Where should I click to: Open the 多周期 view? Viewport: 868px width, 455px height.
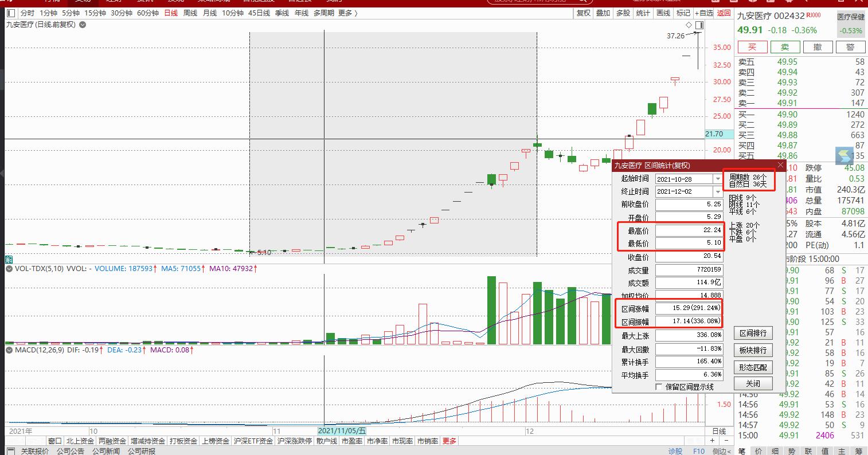point(324,13)
